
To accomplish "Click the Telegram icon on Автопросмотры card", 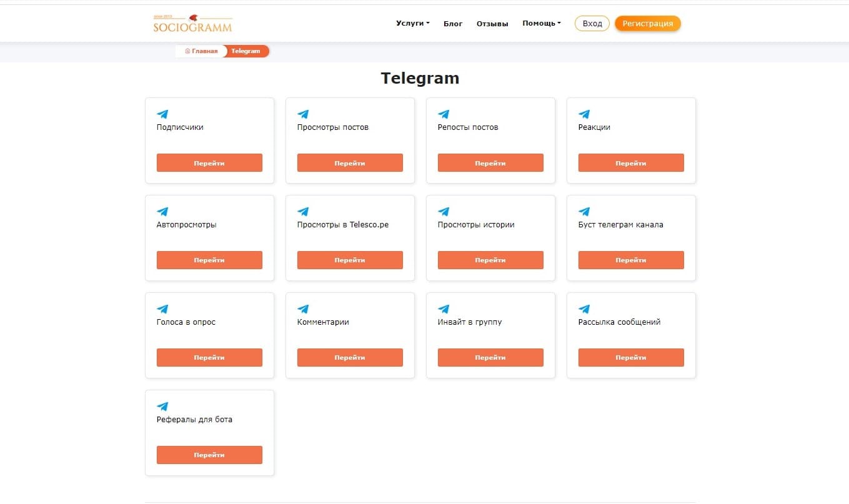I will click(162, 212).
